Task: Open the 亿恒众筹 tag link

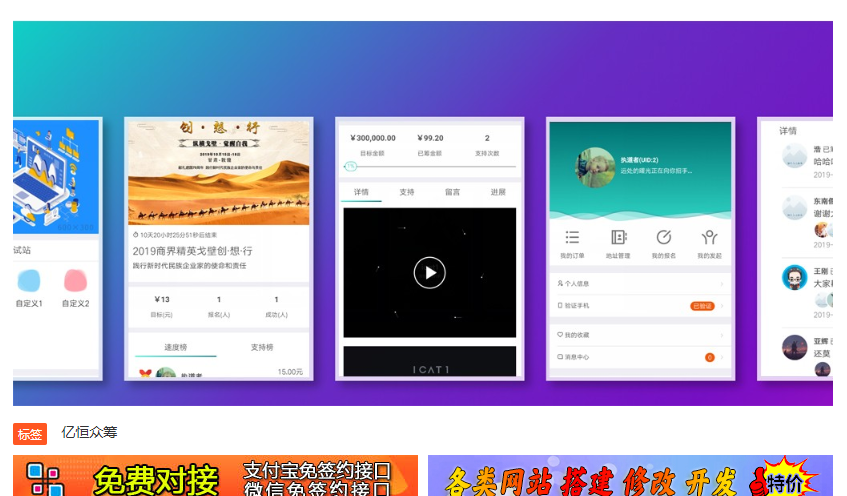Action: point(89,432)
